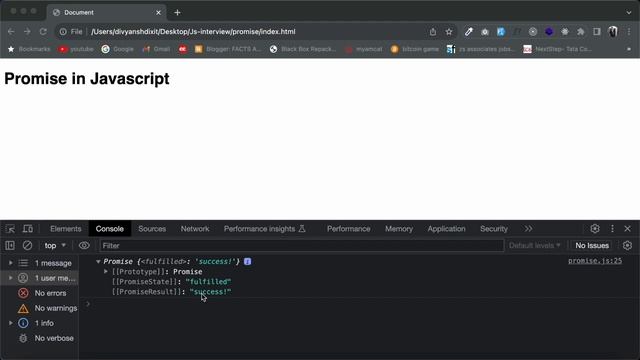
Task: Open the Chrome three-dot menu
Action: click(629, 31)
